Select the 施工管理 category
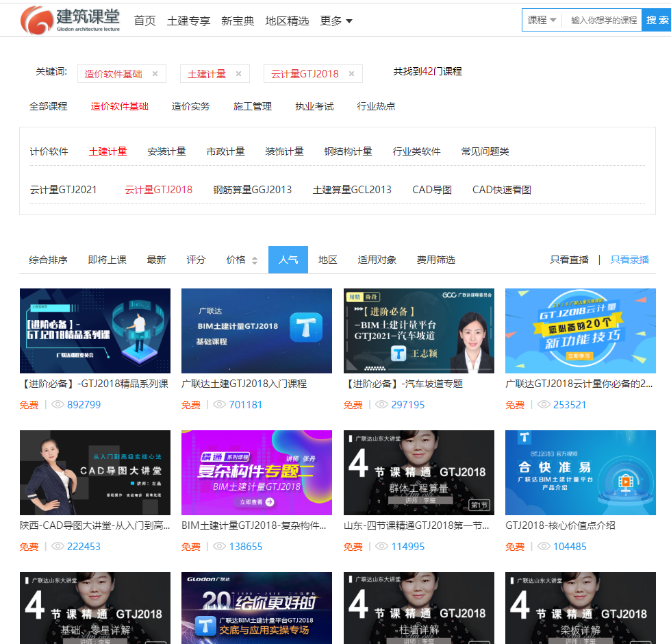The image size is (671, 644). [253, 106]
